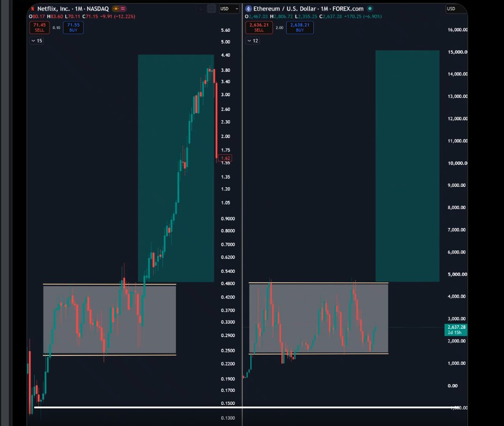Click the Netflix open value O80.17

(37, 16)
